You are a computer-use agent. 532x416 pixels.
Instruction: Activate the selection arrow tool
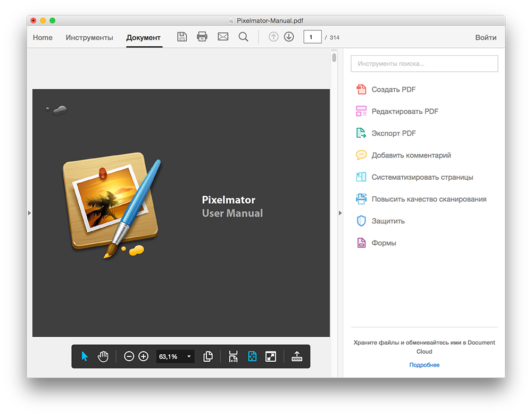(x=85, y=356)
